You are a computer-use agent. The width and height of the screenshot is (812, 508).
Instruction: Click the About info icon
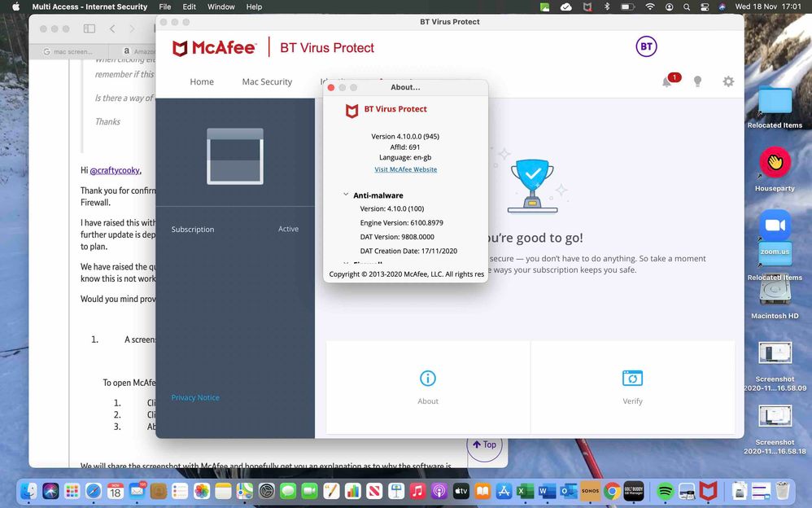tap(428, 379)
